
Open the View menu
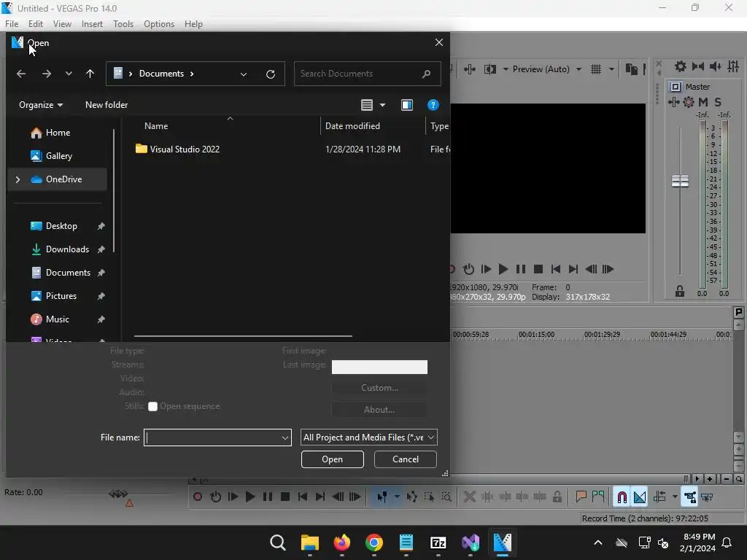point(62,24)
